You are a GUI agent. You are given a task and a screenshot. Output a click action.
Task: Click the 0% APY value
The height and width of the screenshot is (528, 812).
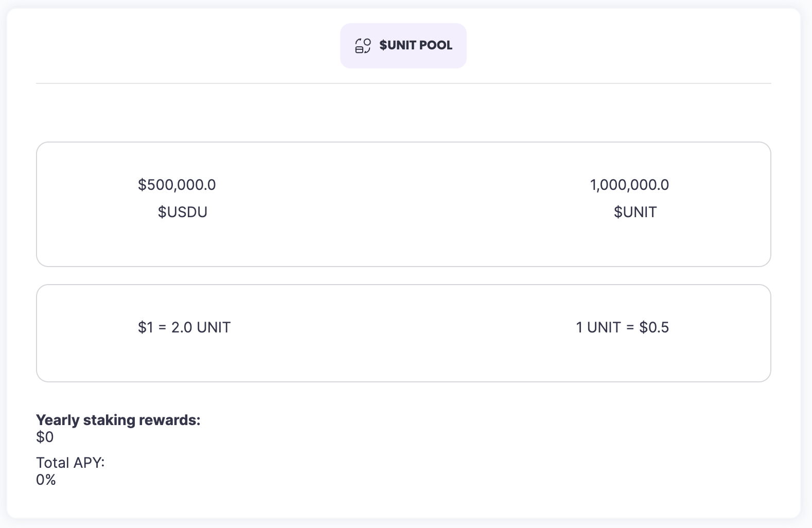point(46,480)
